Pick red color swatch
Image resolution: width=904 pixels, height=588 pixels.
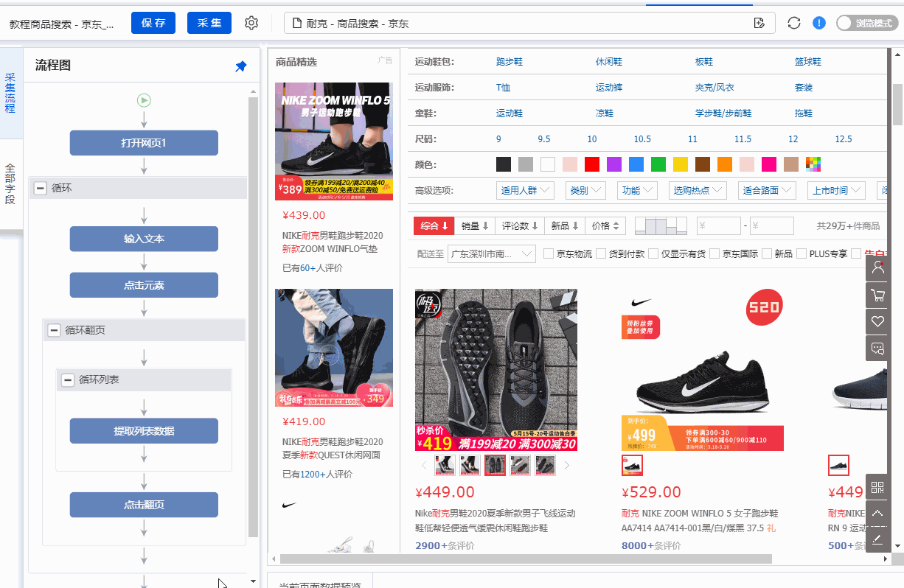coord(592,164)
